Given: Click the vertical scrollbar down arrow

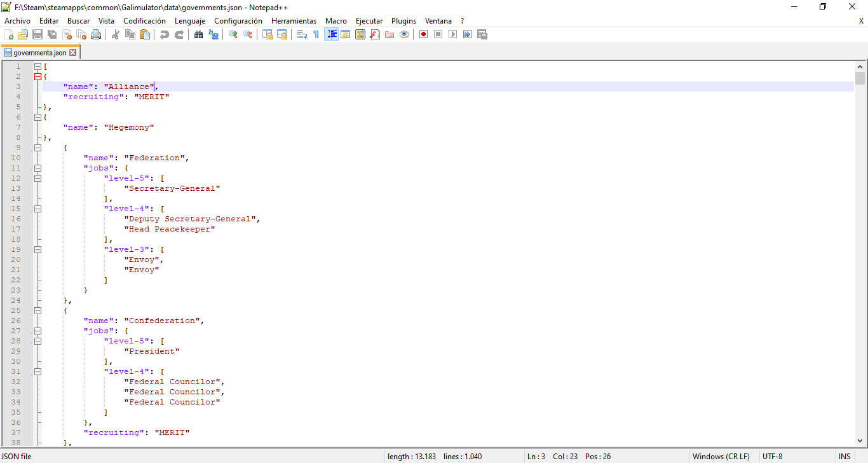Looking at the screenshot, I should pos(860,440).
